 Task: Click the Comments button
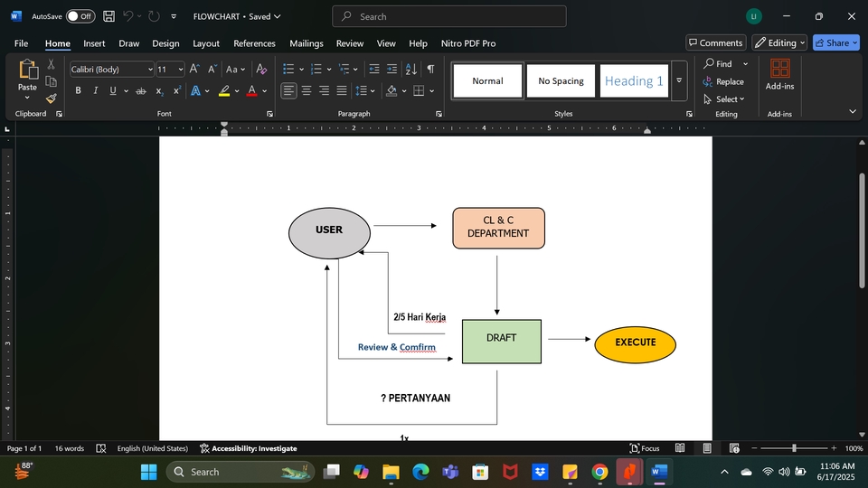(x=715, y=42)
